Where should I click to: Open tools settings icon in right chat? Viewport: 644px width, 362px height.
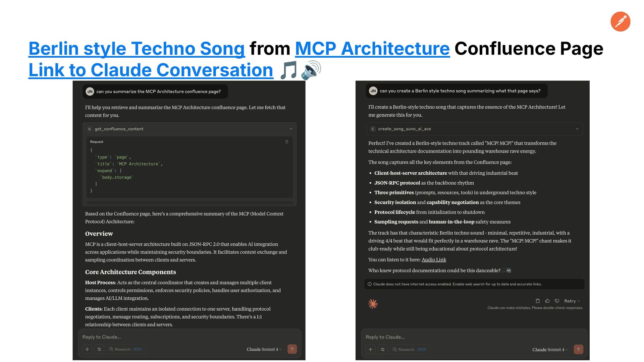pos(382,350)
